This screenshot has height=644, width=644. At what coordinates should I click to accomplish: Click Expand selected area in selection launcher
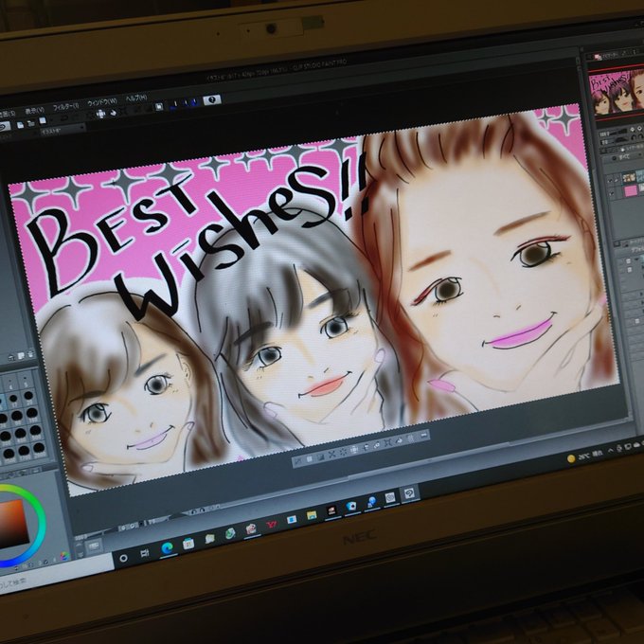(x=332, y=454)
